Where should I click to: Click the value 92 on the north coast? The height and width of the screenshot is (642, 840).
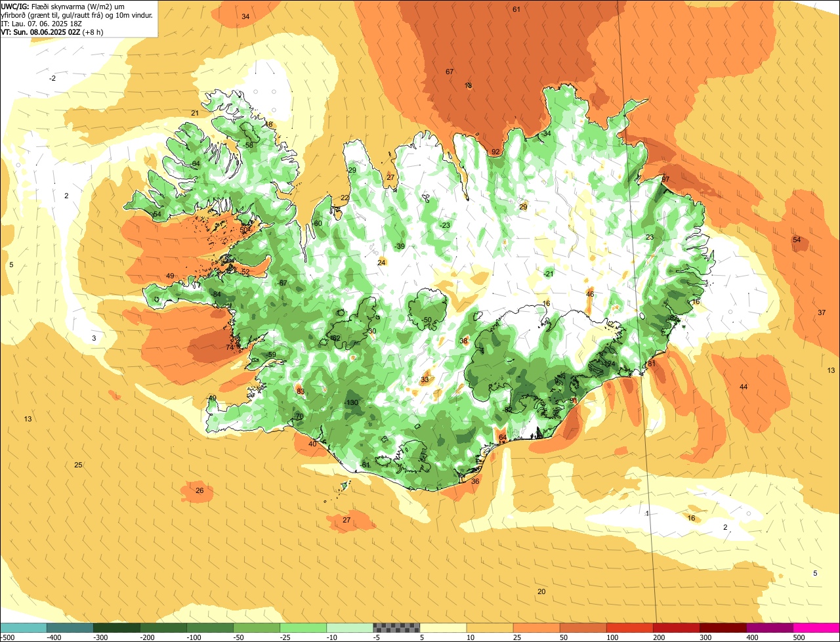[495, 152]
